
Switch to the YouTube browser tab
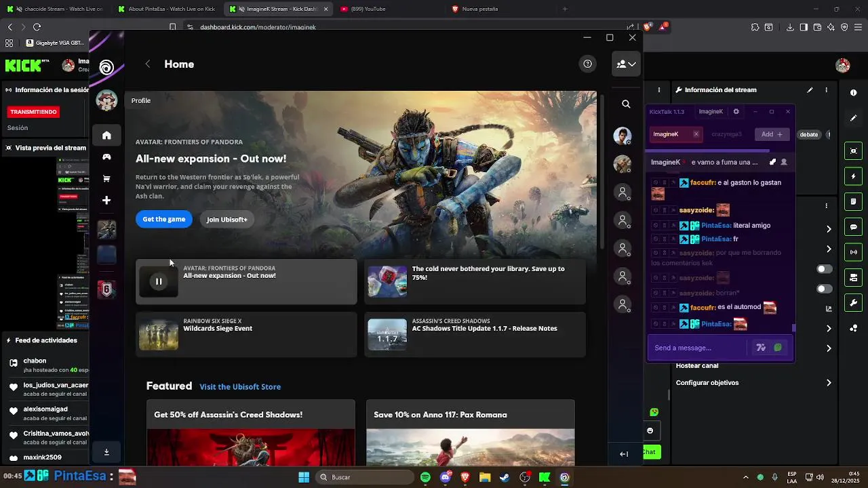point(388,9)
